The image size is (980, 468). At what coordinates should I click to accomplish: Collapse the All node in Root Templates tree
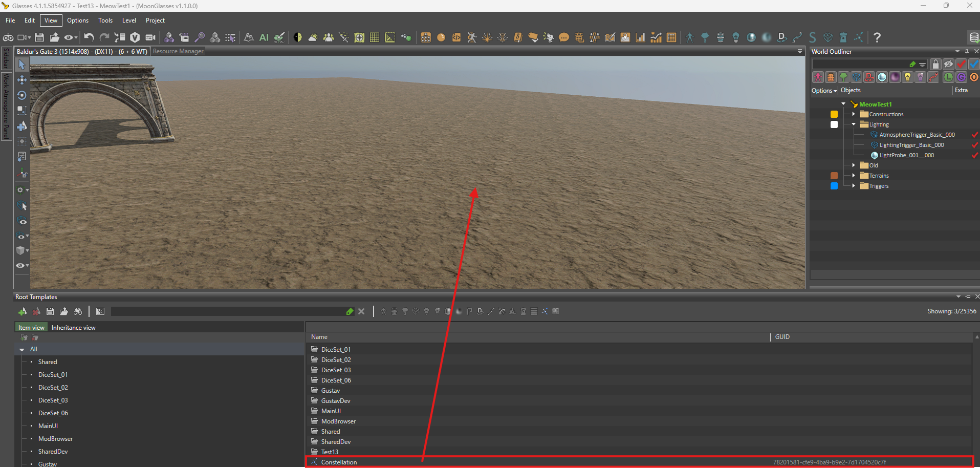pyautogui.click(x=22, y=349)
